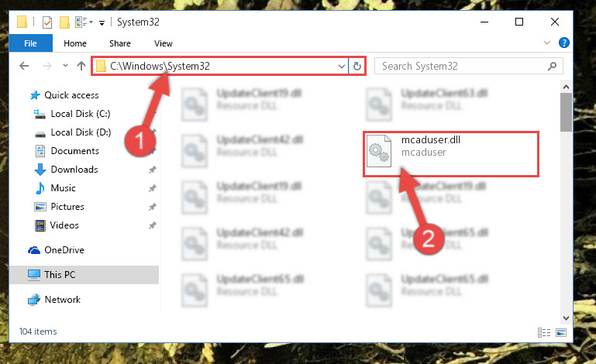Click the Properties checkmark icon in title bar
596x364 pixels.
tap(47, 22)
